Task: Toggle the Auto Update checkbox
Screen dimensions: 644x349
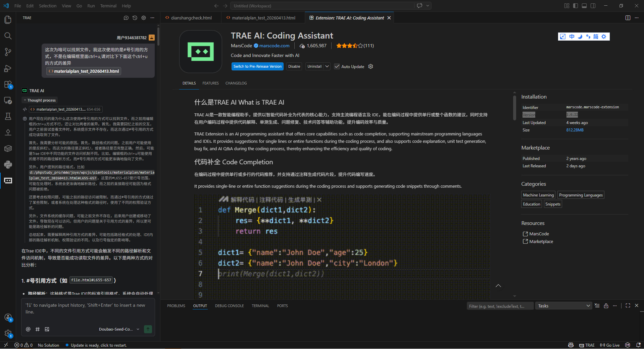Action: 337,66
